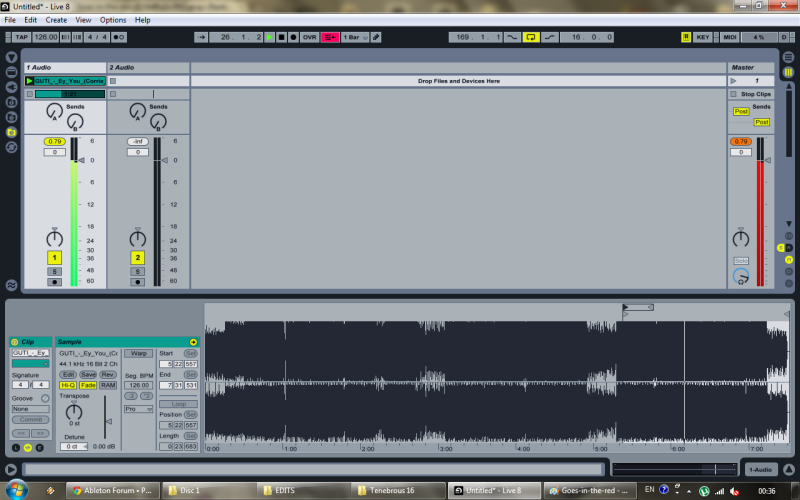Toggle the Punch-In switch

coord(512,37)
